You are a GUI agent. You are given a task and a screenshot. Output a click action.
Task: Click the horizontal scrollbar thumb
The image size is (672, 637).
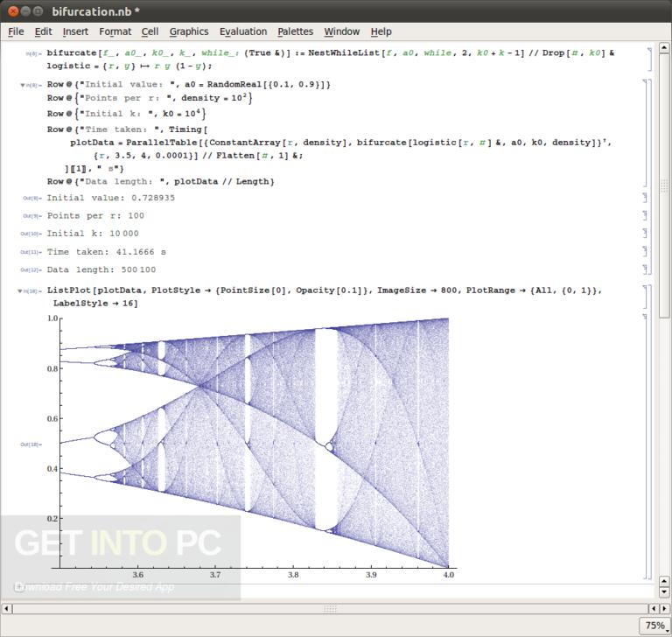[x=330, y=608]
